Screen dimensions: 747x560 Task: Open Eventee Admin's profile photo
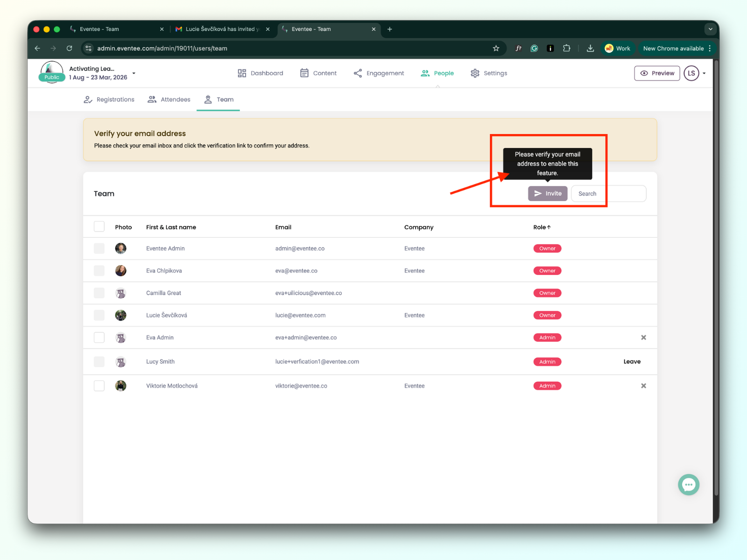coord(120,248)
